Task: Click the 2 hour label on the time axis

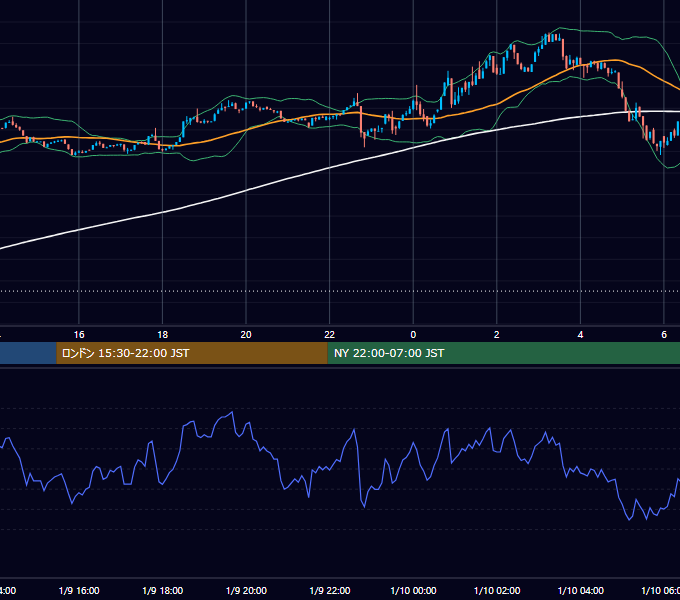Action: tap(497, 335)
